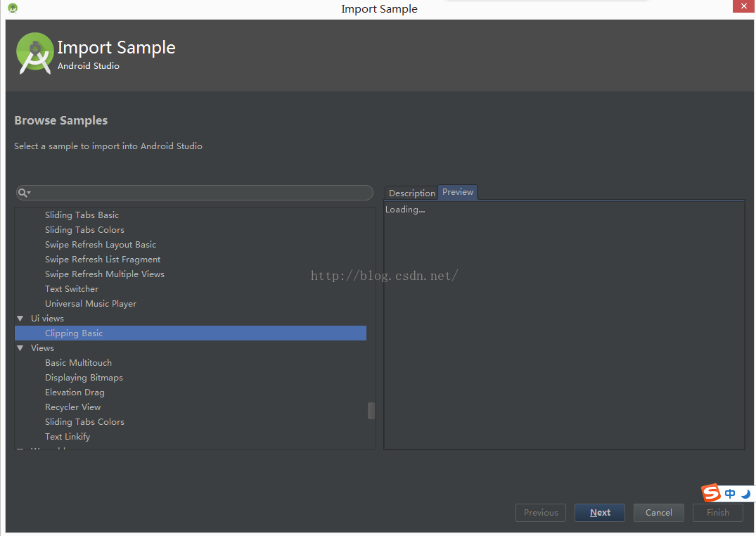The height and width of the screenshot is (536, 756).
Task: Close the Import Sample window
Action: (x=744, y=6)
